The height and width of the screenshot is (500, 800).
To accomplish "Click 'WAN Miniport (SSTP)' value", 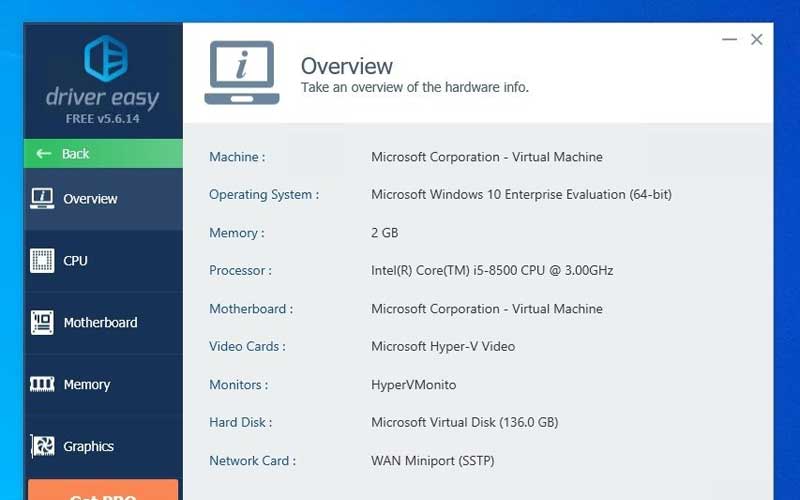I will tap(433, 461).
